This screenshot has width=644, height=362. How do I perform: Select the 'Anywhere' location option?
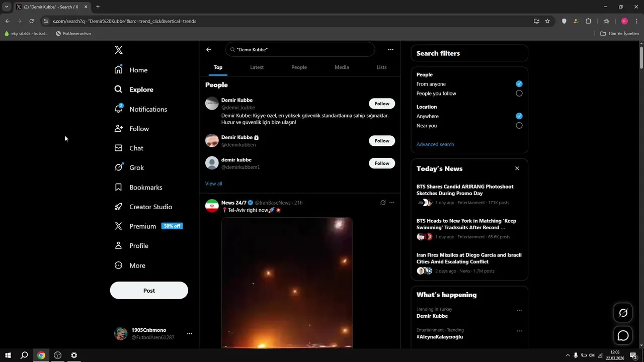[x=519, y=116]
